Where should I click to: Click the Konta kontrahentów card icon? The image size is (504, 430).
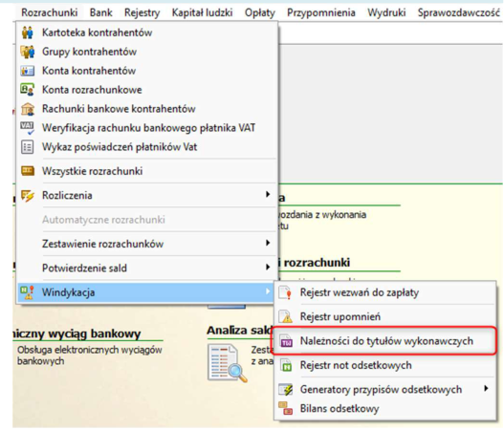click(x=28, y=71)
